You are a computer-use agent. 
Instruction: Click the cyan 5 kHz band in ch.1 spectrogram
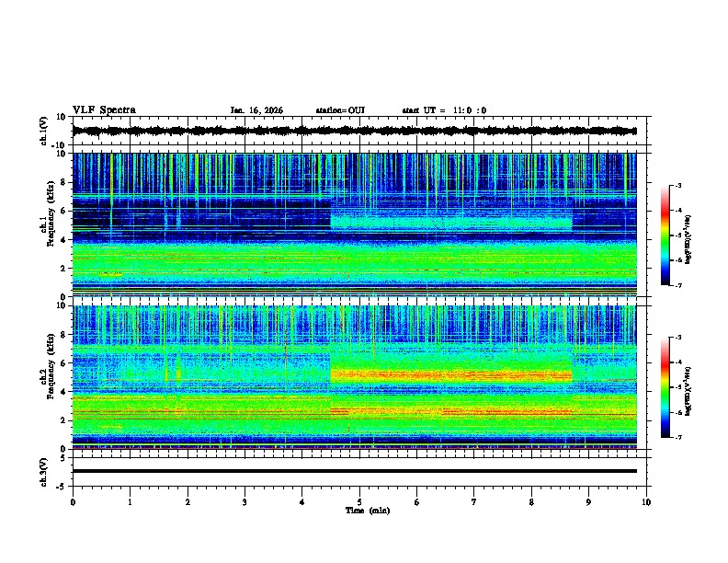coord(450,223)
